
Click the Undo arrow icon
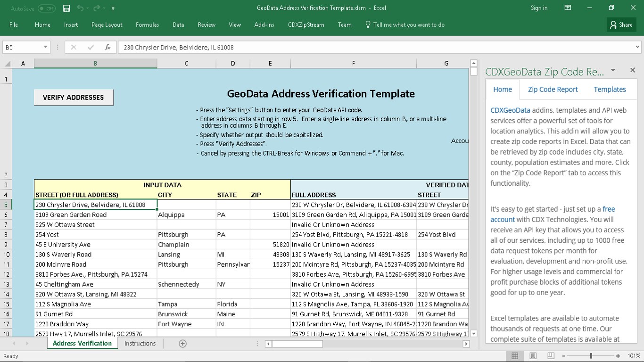click(80, 8)
